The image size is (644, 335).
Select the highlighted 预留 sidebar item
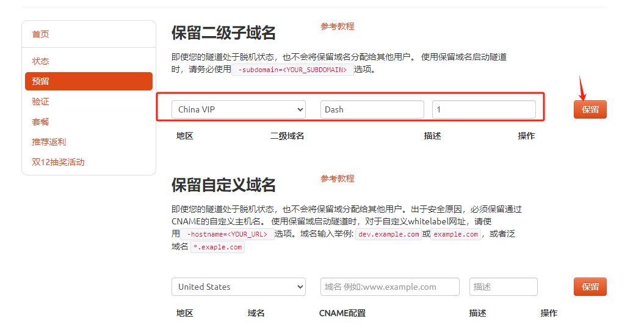[x=89, y=81]
